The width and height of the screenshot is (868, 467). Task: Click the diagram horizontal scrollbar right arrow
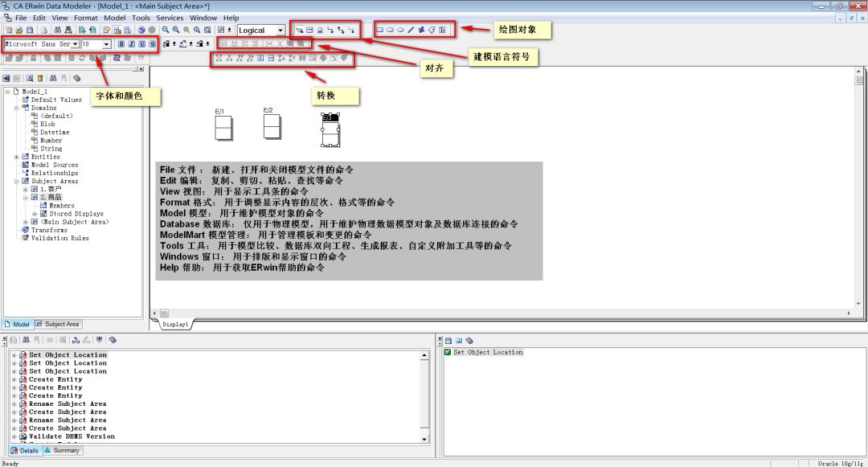[x=849, y=313]
